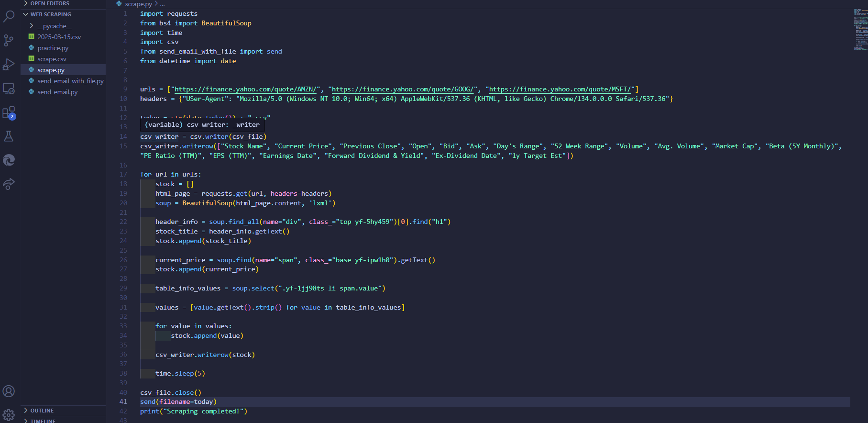Viewport: 868px width, 423px height.
Task: Follow the Yahoo Finance MSFT URL link
Action: (560, 89)
